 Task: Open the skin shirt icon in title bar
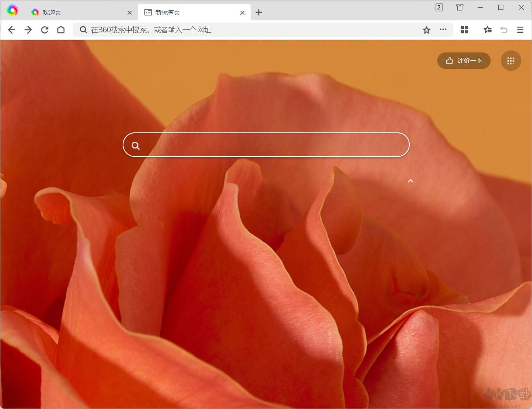460,7
